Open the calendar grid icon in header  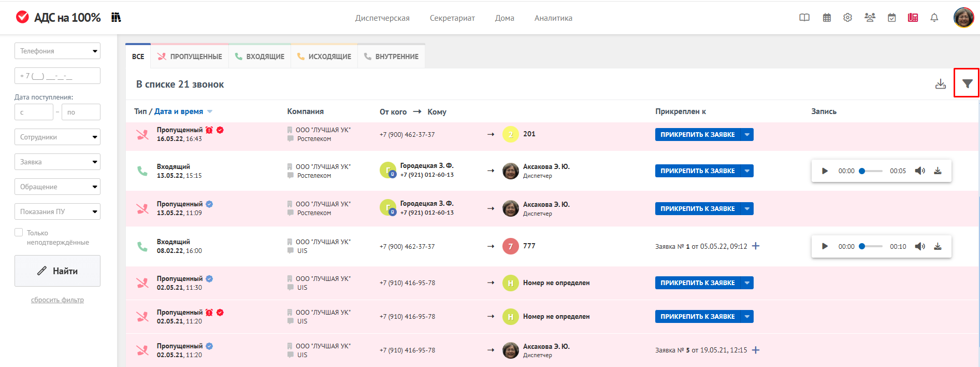[827, 18]
